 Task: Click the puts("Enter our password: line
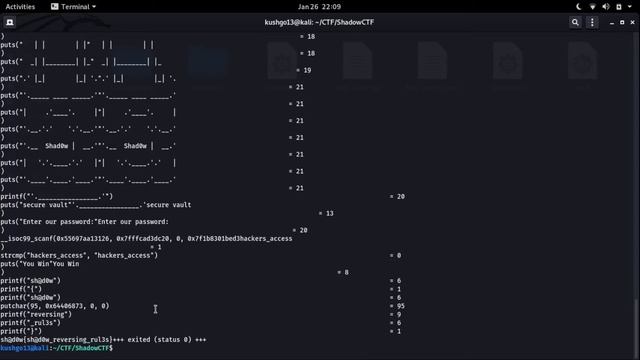click(x=84, y=222)
